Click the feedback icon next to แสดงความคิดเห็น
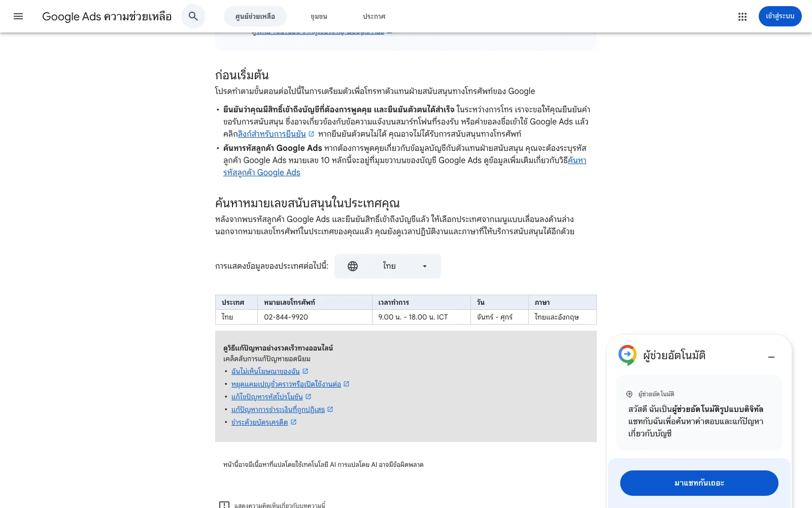 point(224,505)
